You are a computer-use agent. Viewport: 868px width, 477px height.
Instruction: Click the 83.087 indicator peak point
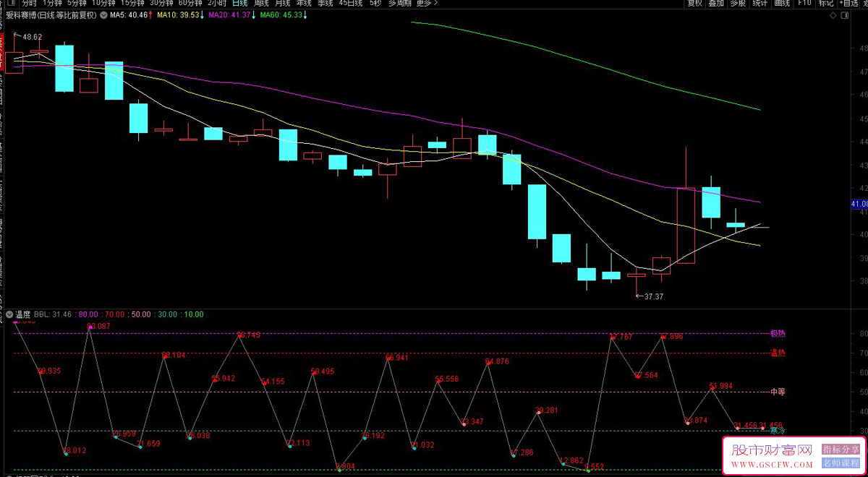[98, 327]
